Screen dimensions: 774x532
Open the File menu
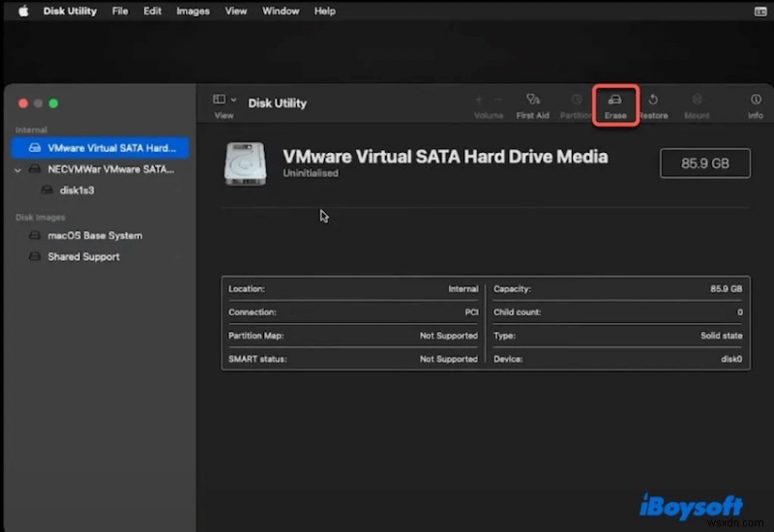[119, 11]
